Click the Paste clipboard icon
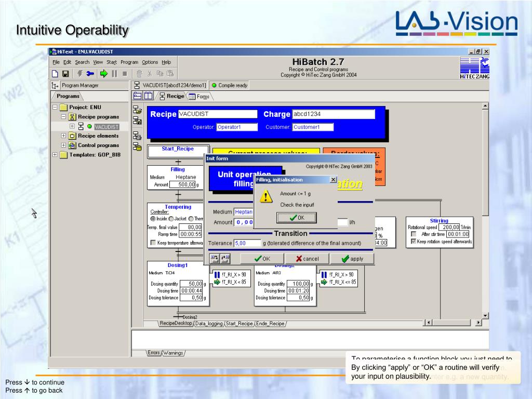This screenshot has width=532, height=399. 170,74
